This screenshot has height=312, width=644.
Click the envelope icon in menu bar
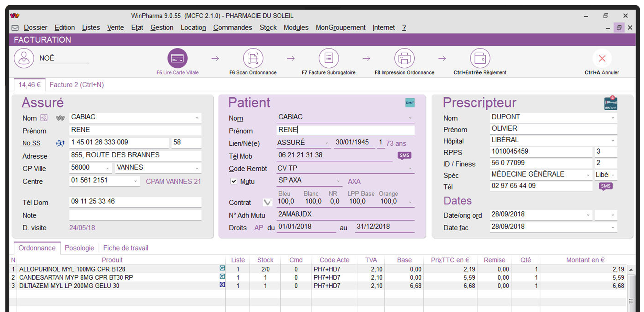coord(15,28)
